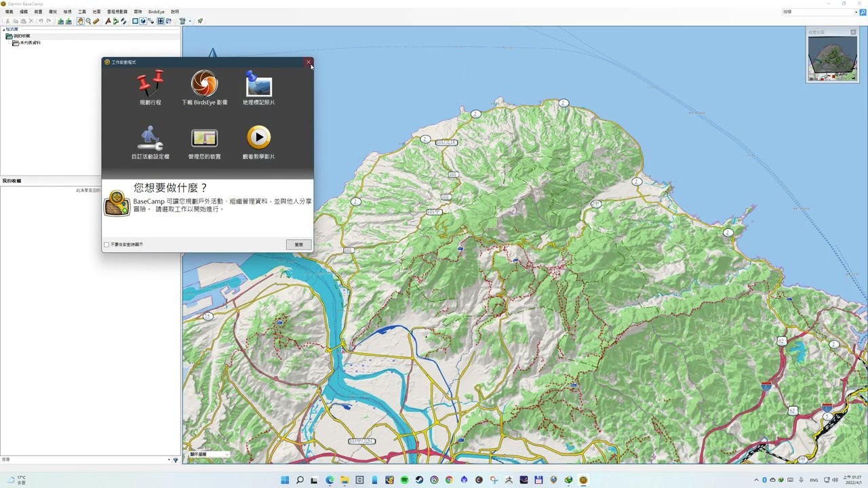Click the square select-area toolbar icon
This screenshot has width=868, height=488.
[135, 21]
